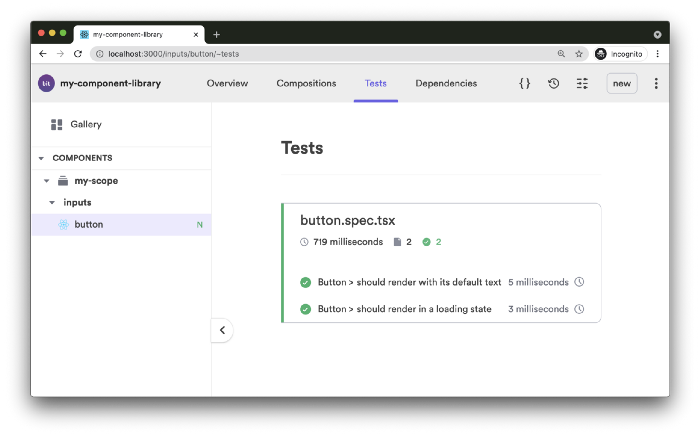Open the tab search dropdown in title bar
700x437 pixels.
pyautogui.click(x=657, y=34)
